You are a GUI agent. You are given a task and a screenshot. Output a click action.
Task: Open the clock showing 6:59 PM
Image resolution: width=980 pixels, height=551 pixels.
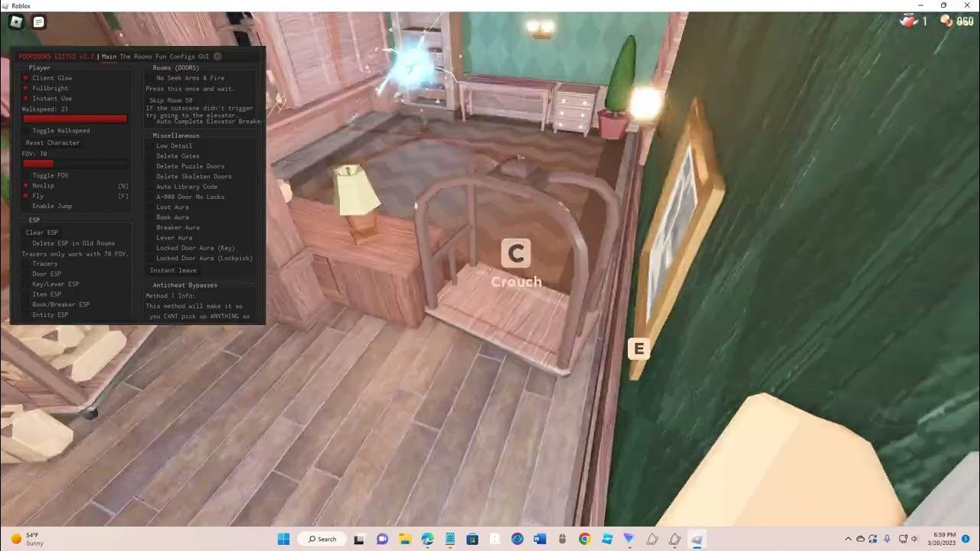pyautogui.click(x=941, y=539)
